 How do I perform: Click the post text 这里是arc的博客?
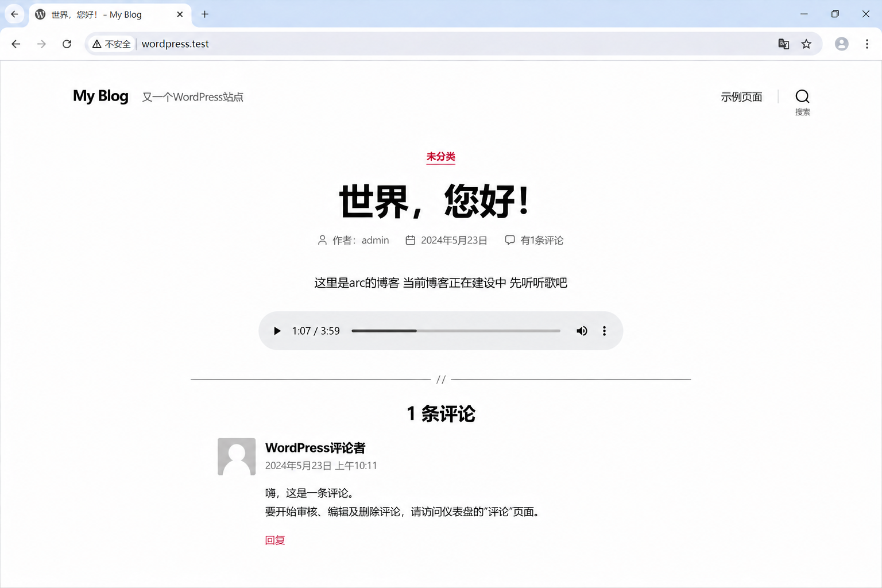[x=357, y=283]
